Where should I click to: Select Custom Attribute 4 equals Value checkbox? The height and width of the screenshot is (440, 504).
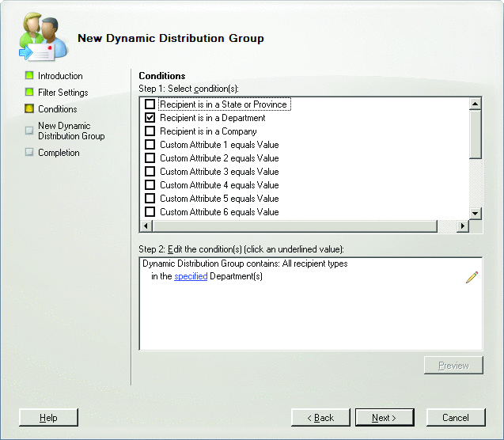[x=150, y=185]
